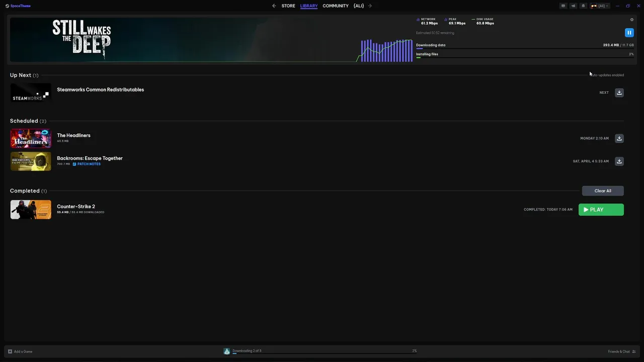
Task: Click Add a Game plus icon
Action: pyautogui.click(x=10, y=351)
